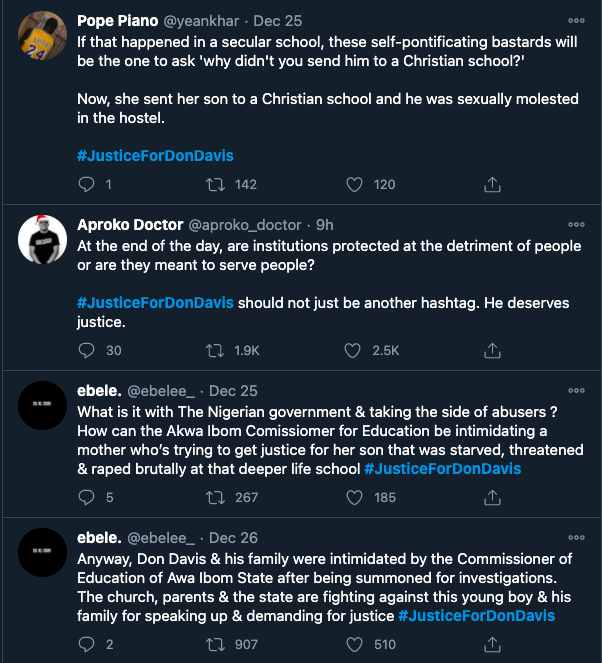Like ebele's Dec 25 tweet
Viewport: 602px width, 663px height.
[x=353, y=497]
